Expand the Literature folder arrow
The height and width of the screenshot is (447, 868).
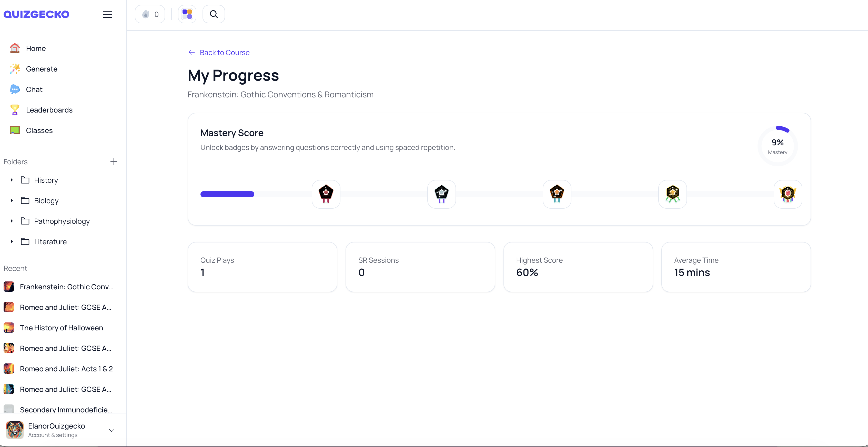click(12, 242)
